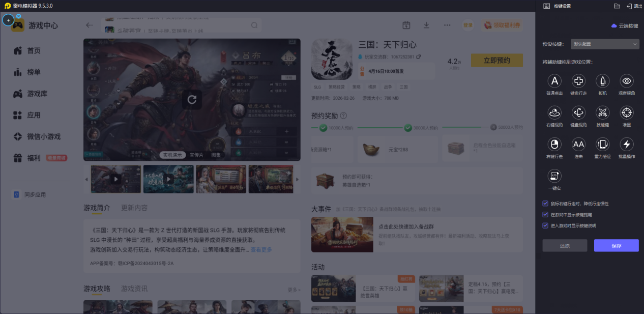Close the plus key marker with blue X
The width and height of the screenshot is (644, 314).
tap(18, 16)
